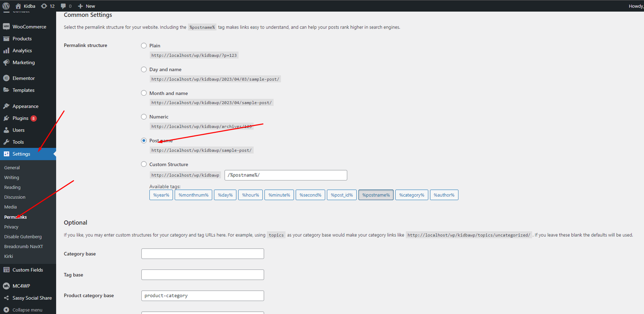Viewport: 644px width, 314px height.
Task: Open the Reading settings submenu item
Action: pyautogui.click(x=12, y=187)
